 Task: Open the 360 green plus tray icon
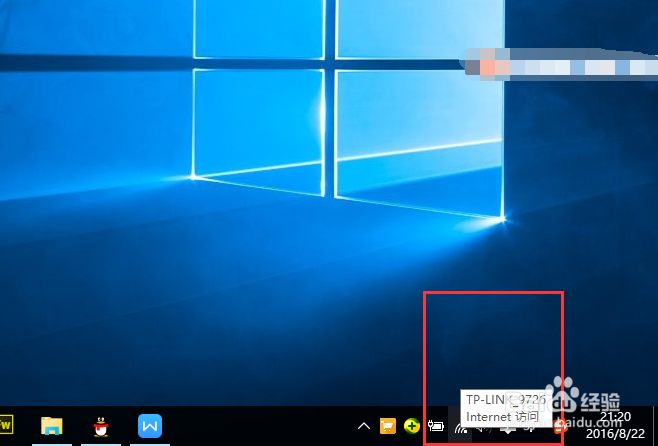pos(412,426)
